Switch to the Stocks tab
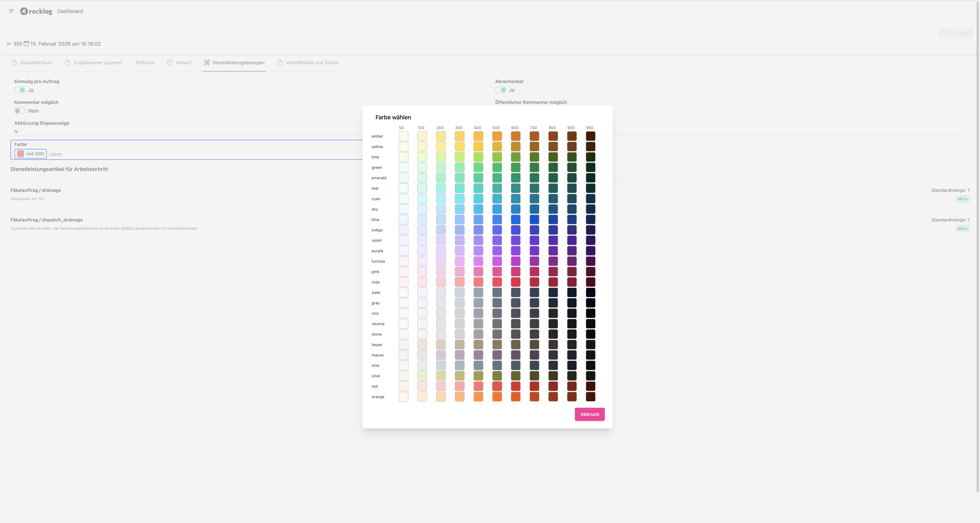This screenshot has height=523, width=980. 145,62
